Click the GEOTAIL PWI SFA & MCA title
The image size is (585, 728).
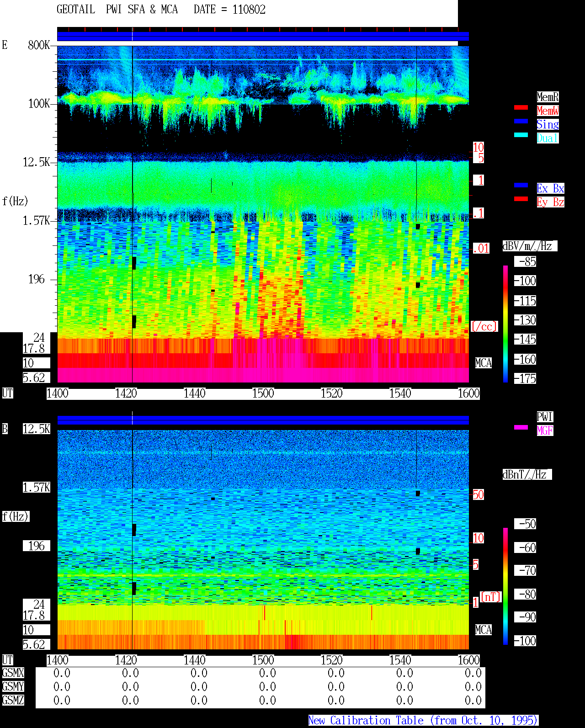point(117,9)
